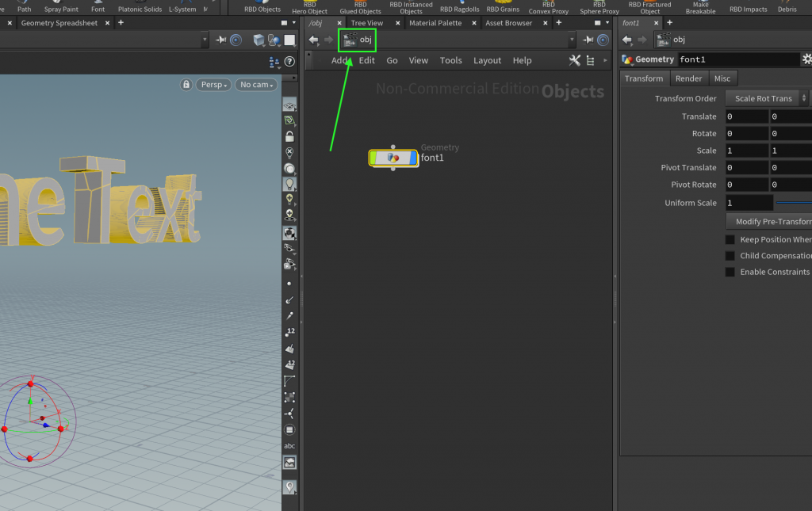Open the Layout menu in network editor
Viewport: 812px width, 511px height.
tap(487, 60)
